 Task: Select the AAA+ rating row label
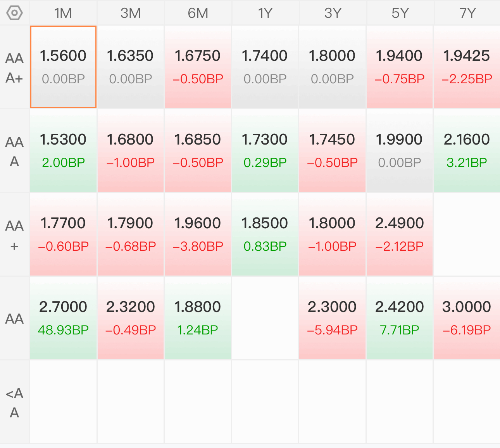tap(15, 67)
